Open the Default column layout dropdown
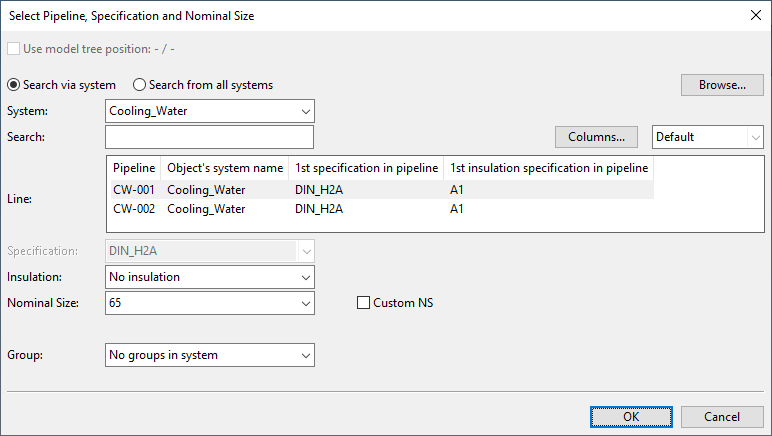The width and height of the screenshot is (772, 436). (707, 137)
